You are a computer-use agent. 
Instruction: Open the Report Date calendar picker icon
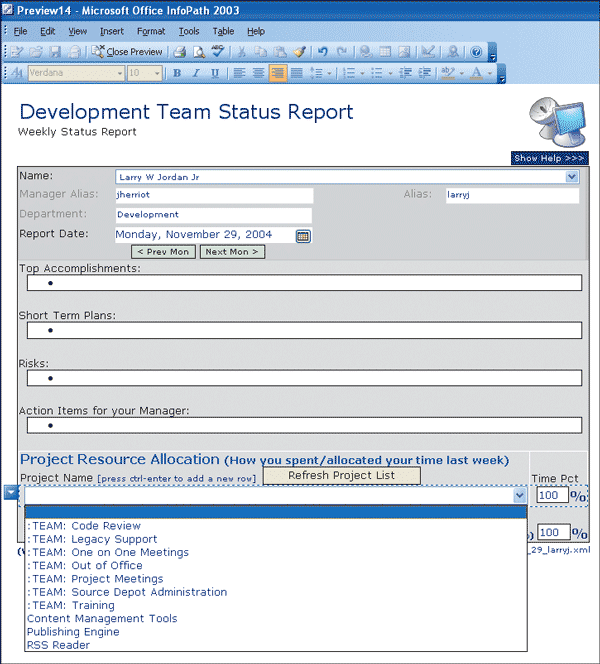303,236
